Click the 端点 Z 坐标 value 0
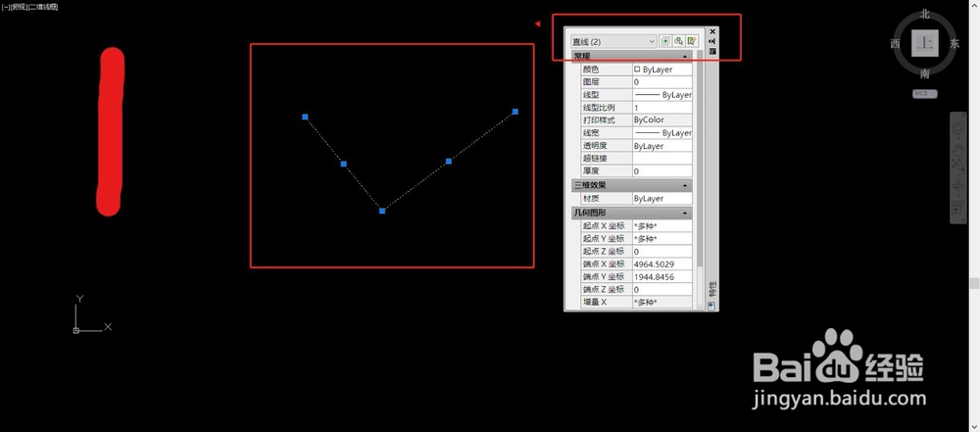Image resolution: width=980 pixels, height=432 pixels. (661, 289)
